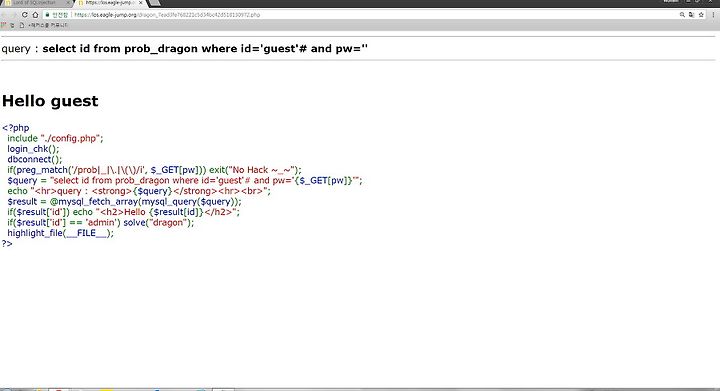Click the '$result = @mysql_fetch_array' code line
Image resolution: width=720 pixels, height=391 pixels.
point(124,201)
